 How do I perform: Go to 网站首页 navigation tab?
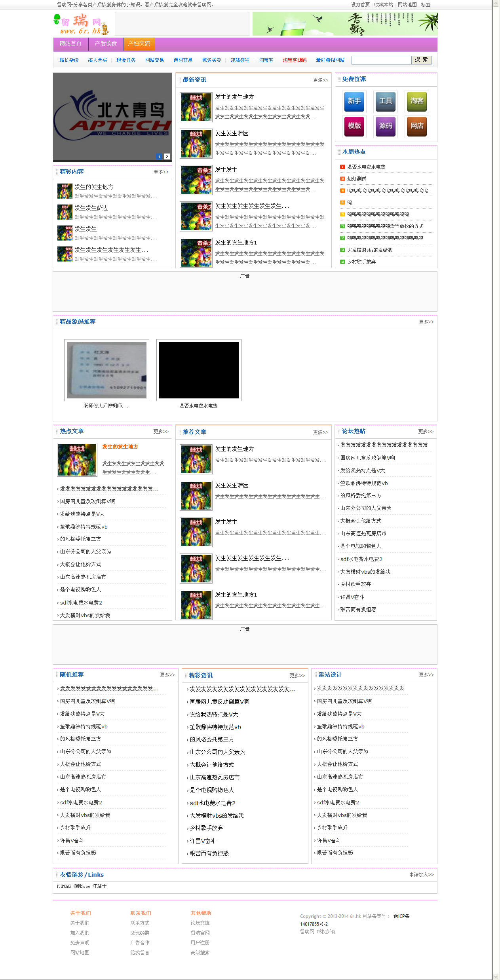[x=70, y=44]
